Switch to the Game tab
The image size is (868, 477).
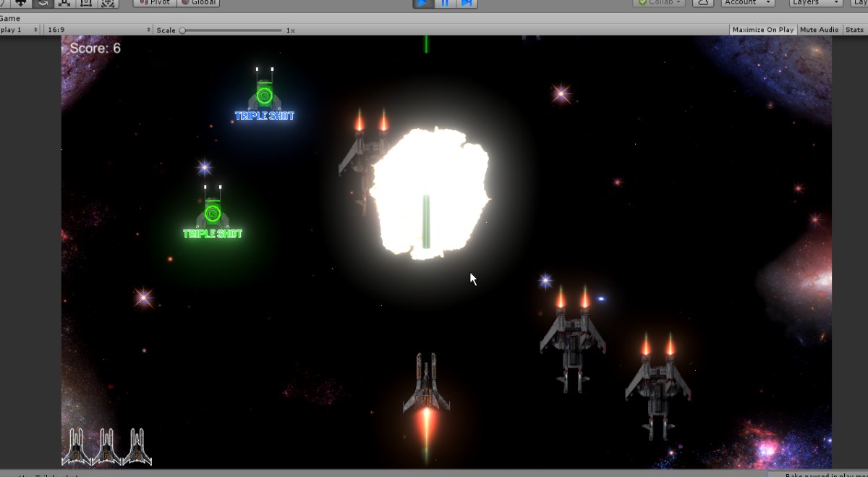(x=10, y=18)
